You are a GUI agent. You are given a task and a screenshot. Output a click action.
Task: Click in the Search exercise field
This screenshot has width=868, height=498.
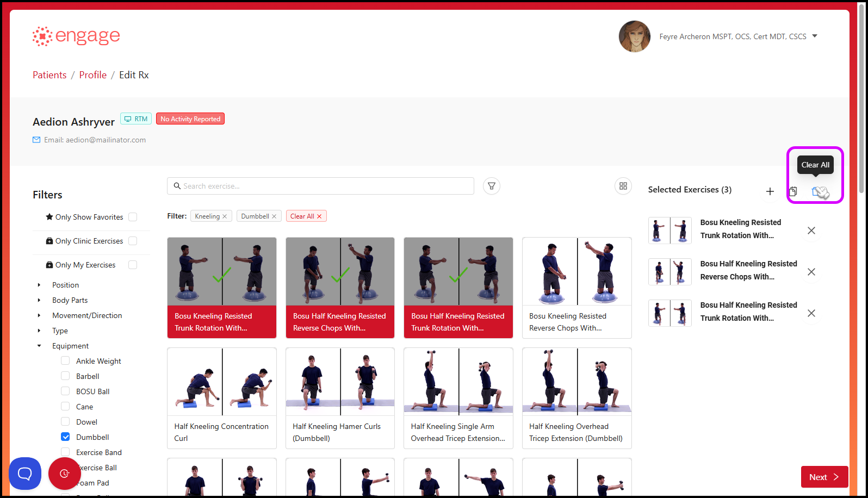coord(320,186)
